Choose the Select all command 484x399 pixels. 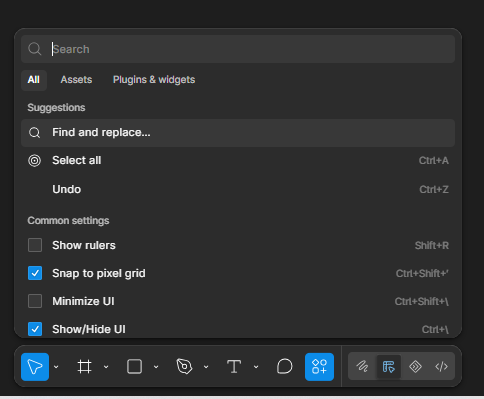pyautogui.click(x=238, y=161)
